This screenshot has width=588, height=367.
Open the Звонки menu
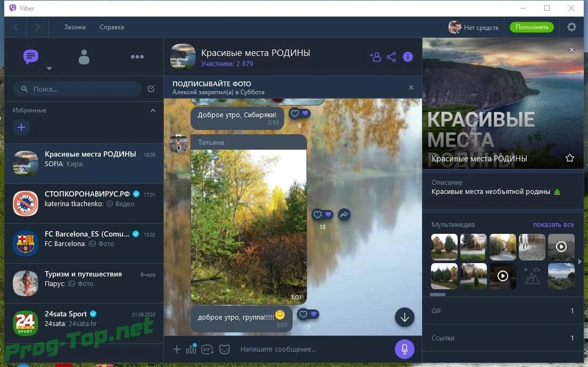[x=74, y=27]
